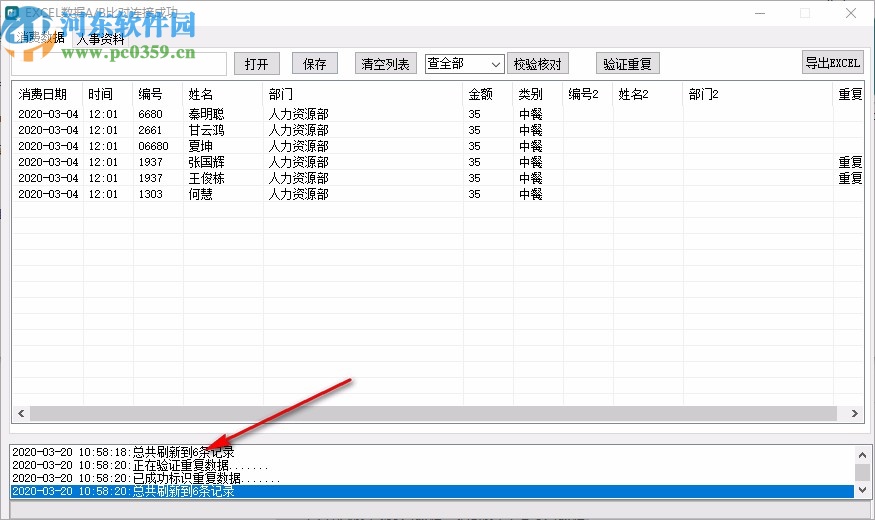875x520 pixels.
Task: Select the 10:58:18 log entry
Action: click(432, 452)
